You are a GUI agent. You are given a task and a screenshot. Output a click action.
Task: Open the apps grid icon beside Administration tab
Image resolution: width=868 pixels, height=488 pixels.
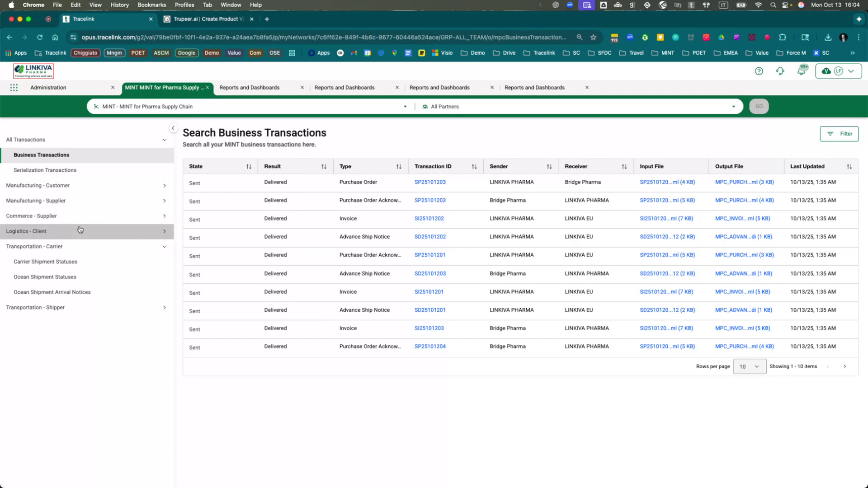(14, 87)
